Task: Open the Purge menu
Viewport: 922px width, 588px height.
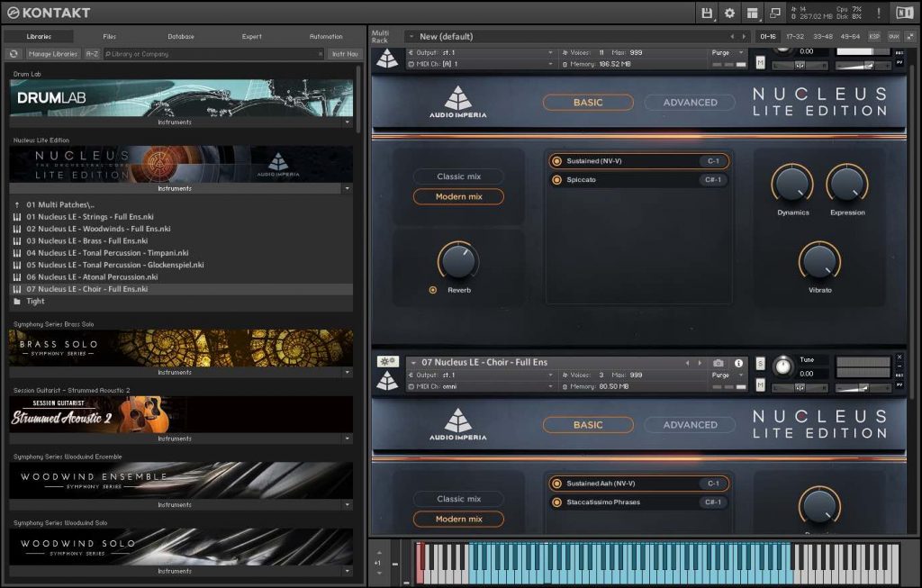Action: coord(723,375)
